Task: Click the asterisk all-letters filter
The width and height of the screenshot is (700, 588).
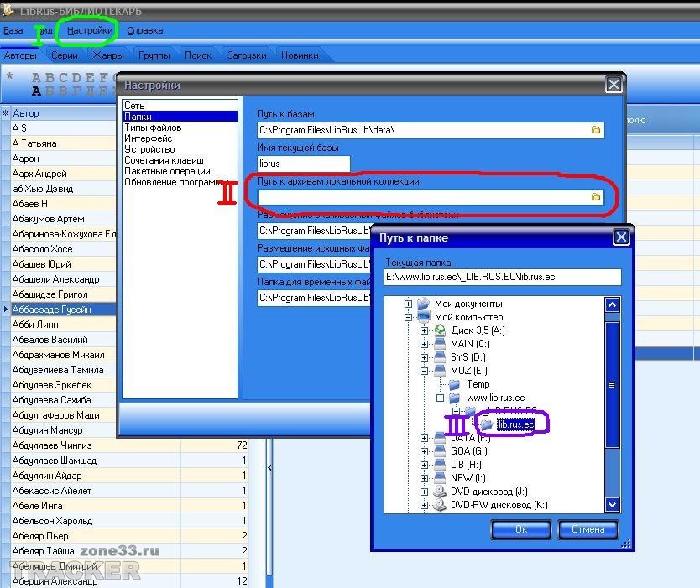Action: (x=10, y=77)
